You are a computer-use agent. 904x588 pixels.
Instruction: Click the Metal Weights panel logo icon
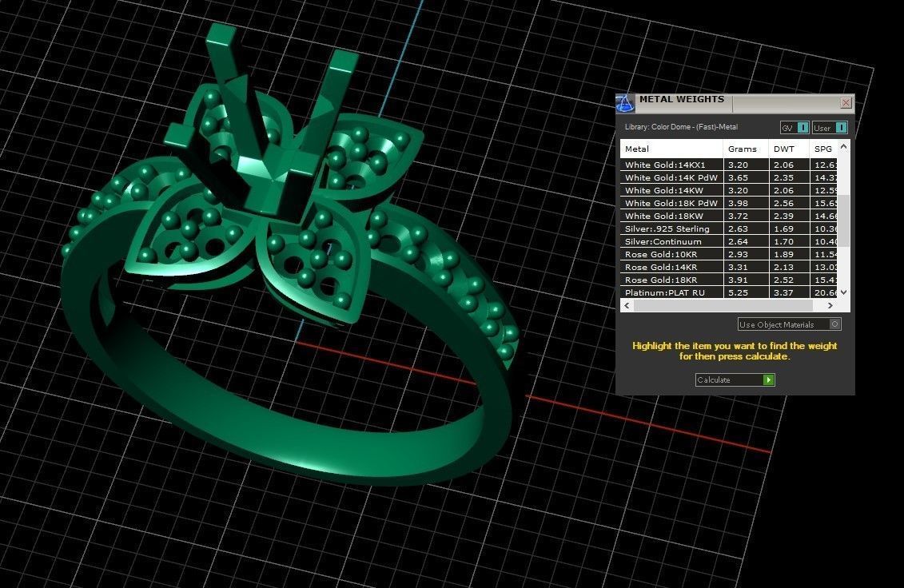[625, 103]
